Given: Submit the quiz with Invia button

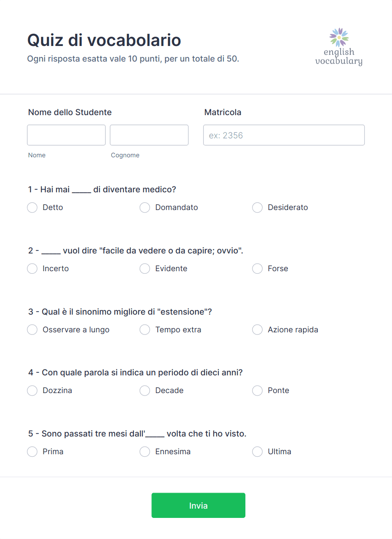Looking at the screenshot, I should pyautogui.click(x=199, y=505).
